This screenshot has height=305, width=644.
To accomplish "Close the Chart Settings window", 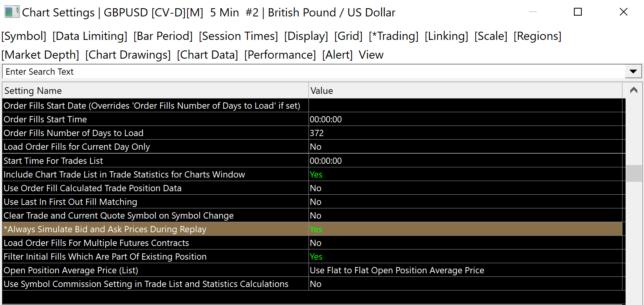I will point(624,12).
